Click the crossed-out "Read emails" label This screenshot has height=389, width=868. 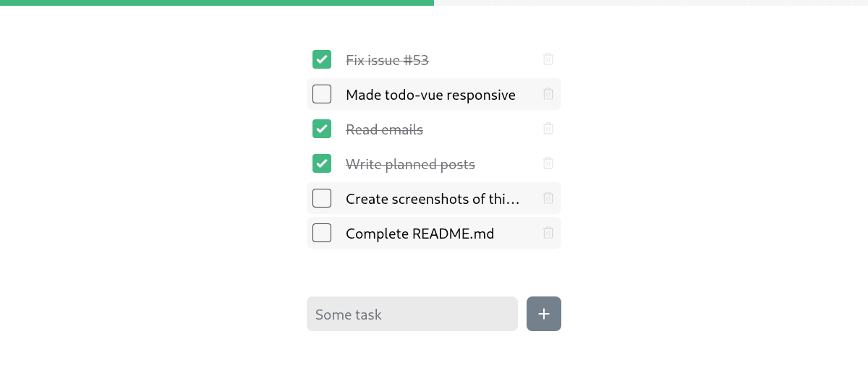(x=384, y=129)
